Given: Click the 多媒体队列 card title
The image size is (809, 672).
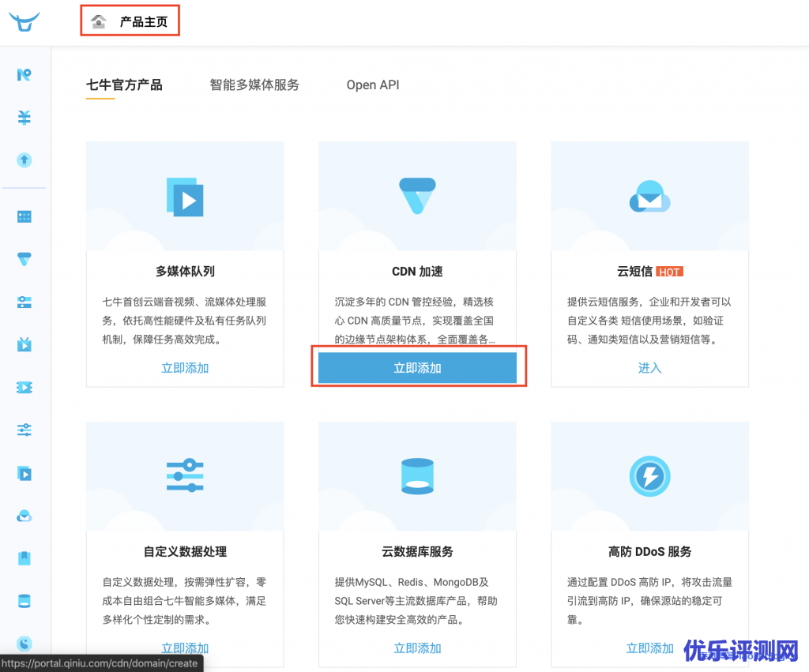Looking at the screenshot, I should click(185, 272).
